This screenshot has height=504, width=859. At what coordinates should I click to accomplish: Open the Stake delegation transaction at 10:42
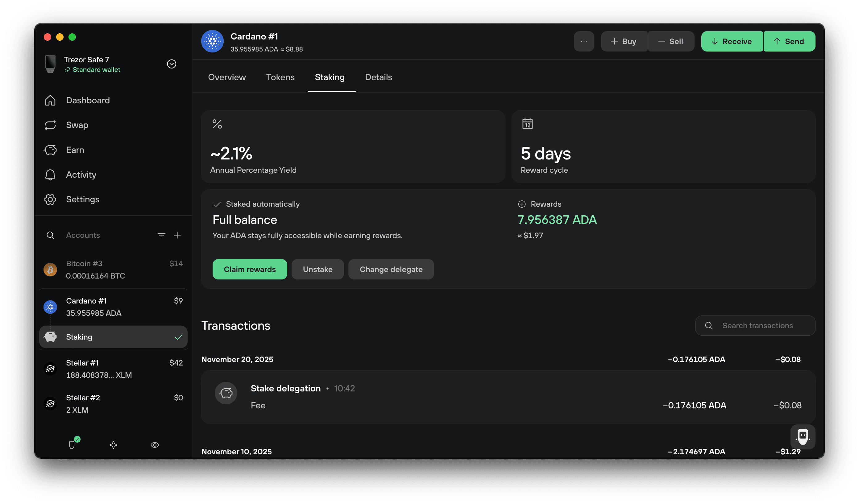pos(508,397)
